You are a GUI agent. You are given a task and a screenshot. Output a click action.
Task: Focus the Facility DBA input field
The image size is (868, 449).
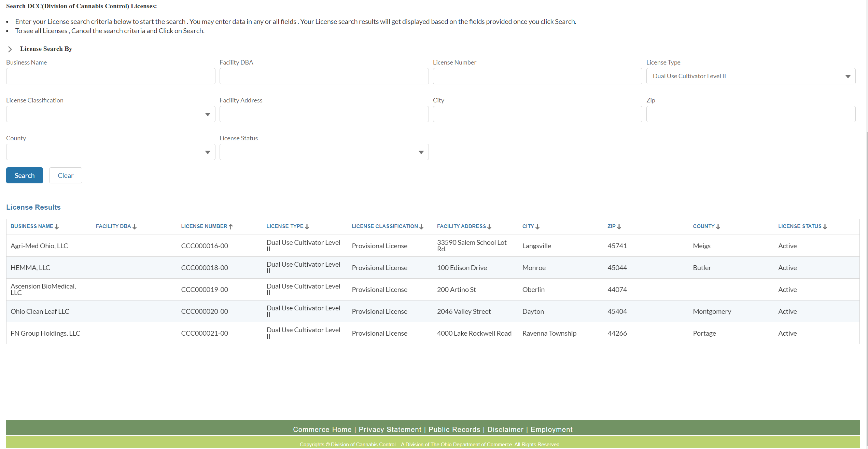pos(324,76)
